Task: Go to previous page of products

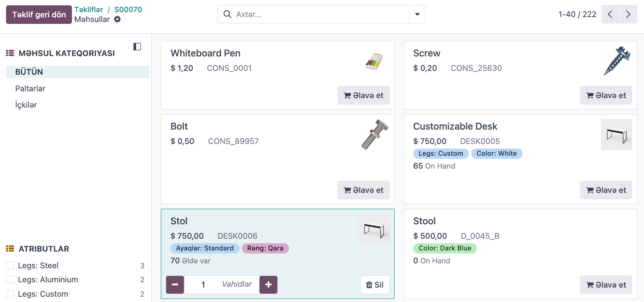Action: pos(610,14)
